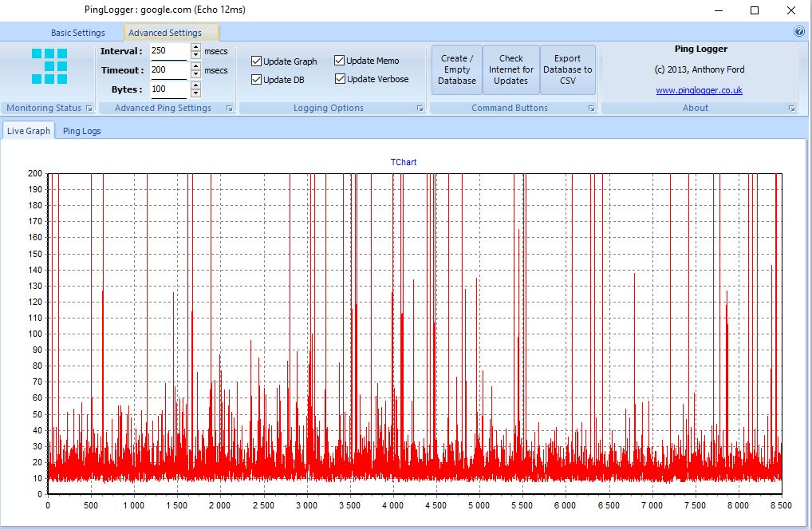Switch to the Basic Settings tab
The width and height of the screenshot is (812, 530).
(x=78, y=33)
